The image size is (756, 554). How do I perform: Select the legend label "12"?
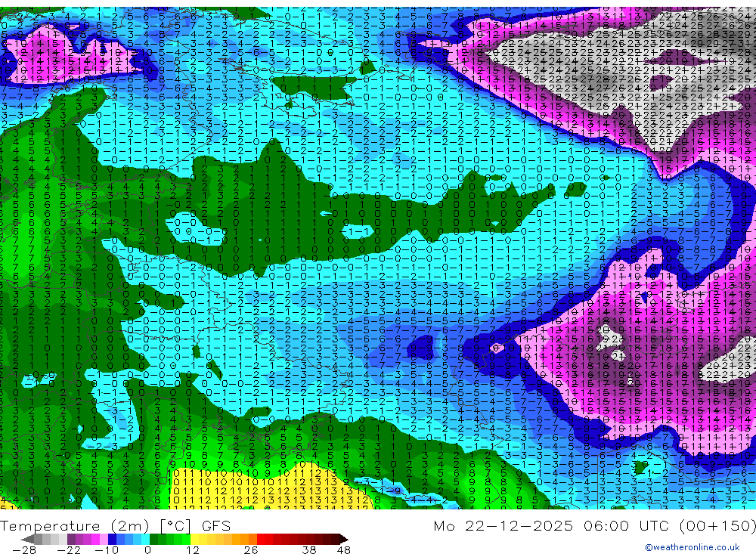tap(193, 549)
